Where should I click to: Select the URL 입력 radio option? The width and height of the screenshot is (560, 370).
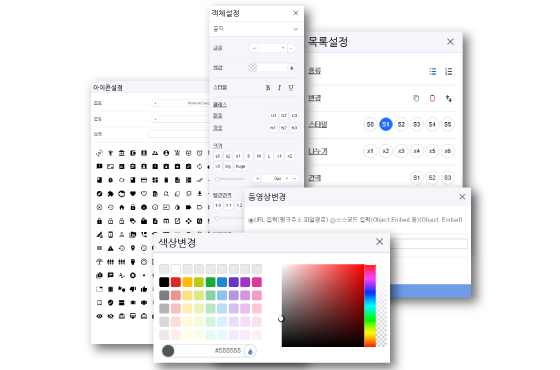[251, 220]
